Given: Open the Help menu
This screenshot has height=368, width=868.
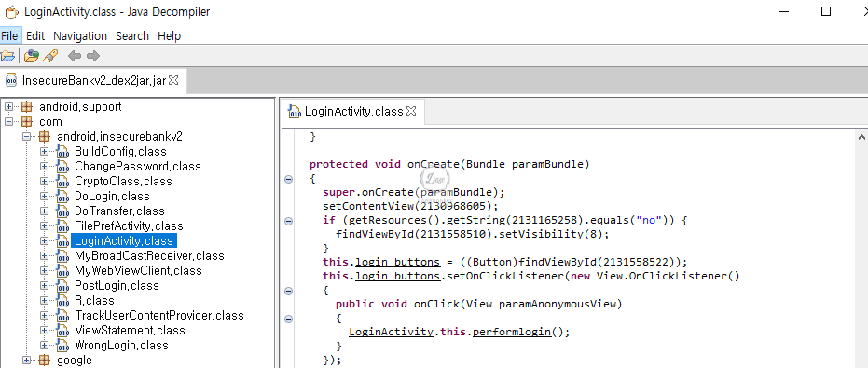Looking at the screenshot, I should tap(169, 36).
